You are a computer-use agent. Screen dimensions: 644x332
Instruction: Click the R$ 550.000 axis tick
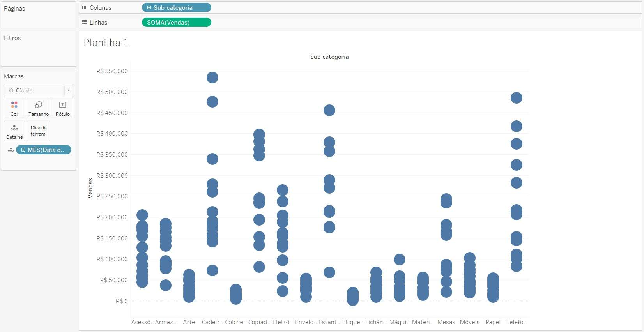pos(112,71)
